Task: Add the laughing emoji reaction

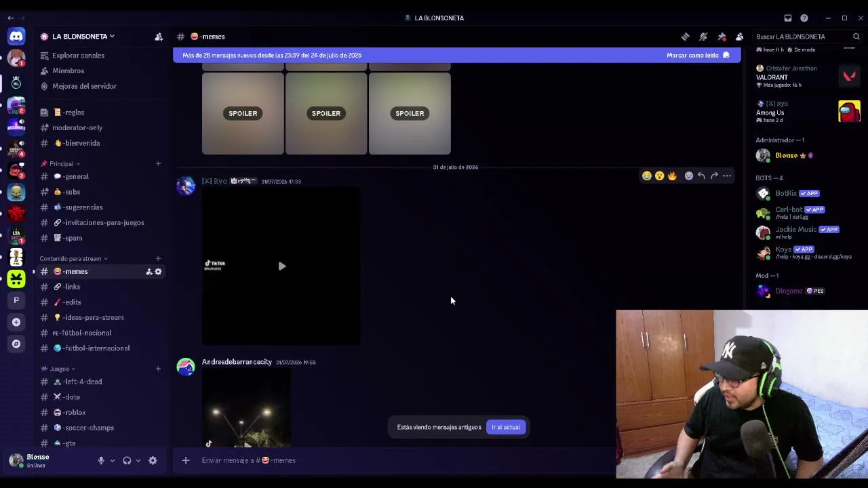Action: 647,176
